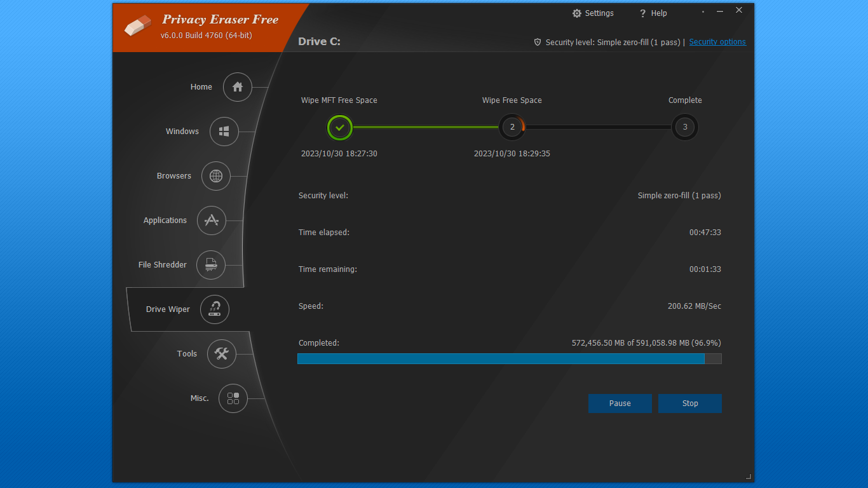Click the completed Wipe MFT Free Space step

tap(339, 127)
